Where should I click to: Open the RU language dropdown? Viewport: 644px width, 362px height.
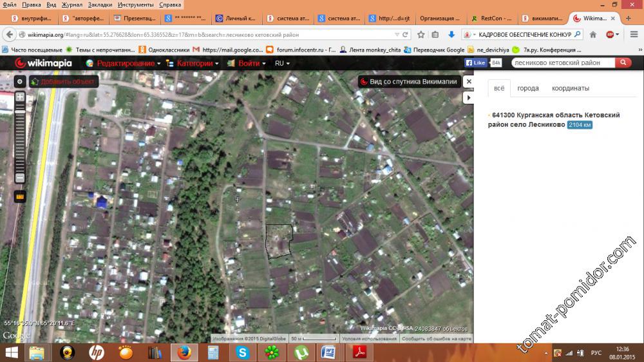point(282,63)
